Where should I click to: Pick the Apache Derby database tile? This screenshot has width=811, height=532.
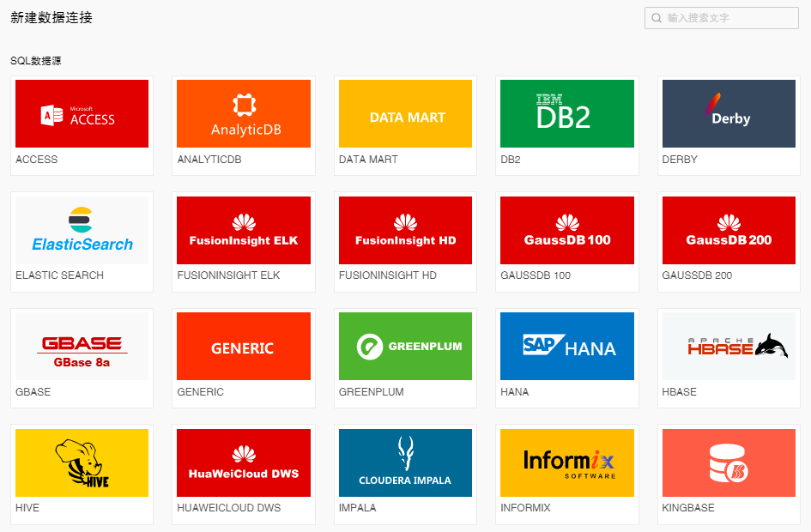[x=729, y=114]
